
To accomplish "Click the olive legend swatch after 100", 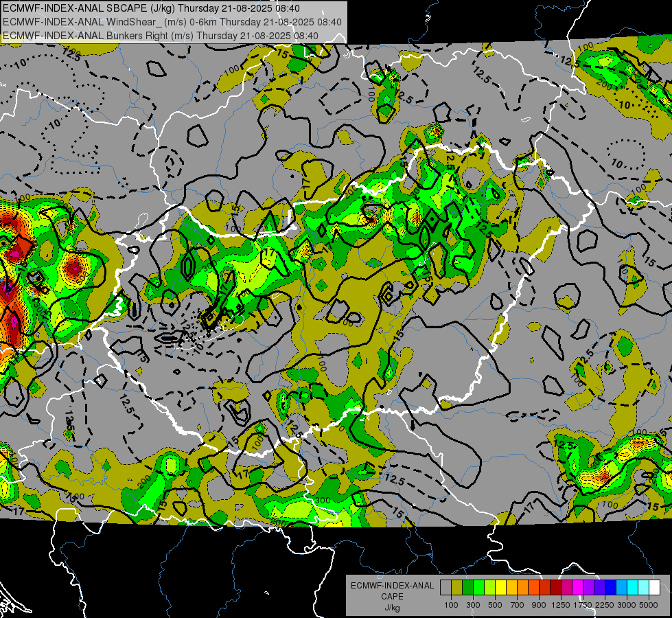I will 457,588.
